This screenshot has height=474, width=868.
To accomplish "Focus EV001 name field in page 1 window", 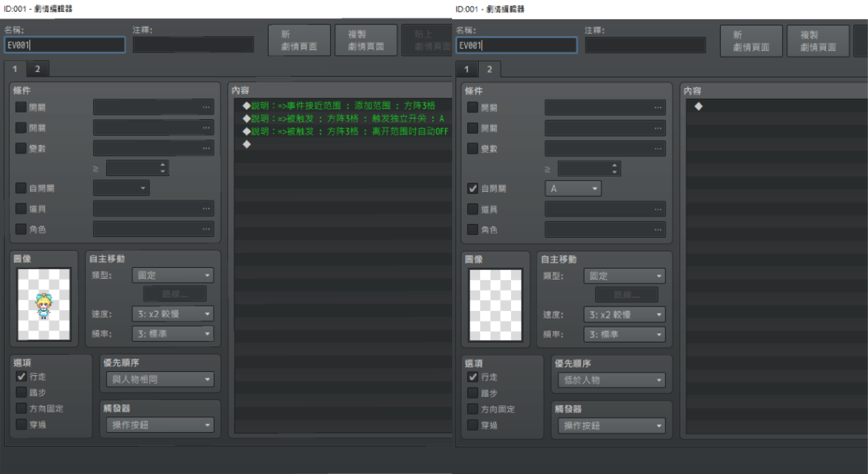I will pos(64,45).
